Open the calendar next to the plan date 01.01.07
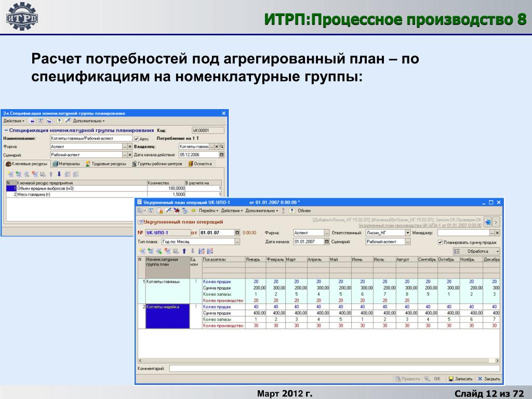The width and height of the screenshot is (532, 399). [x=237, y=233]
